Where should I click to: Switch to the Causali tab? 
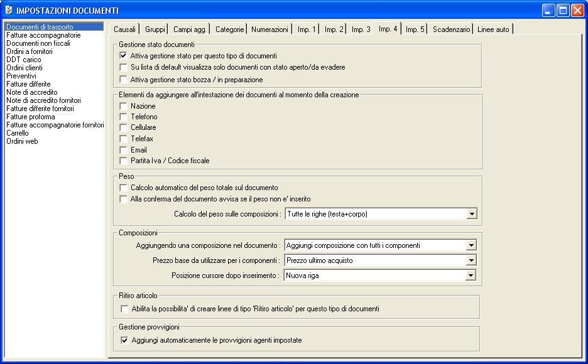(x=124, y=29)
